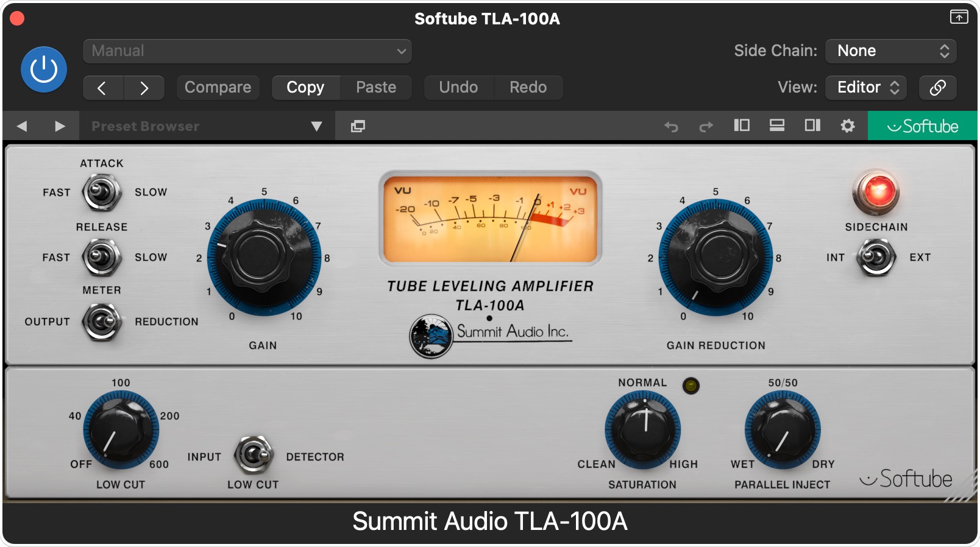
Task: Toggle the bottom panel layout icon
Action: click(777, 125)
